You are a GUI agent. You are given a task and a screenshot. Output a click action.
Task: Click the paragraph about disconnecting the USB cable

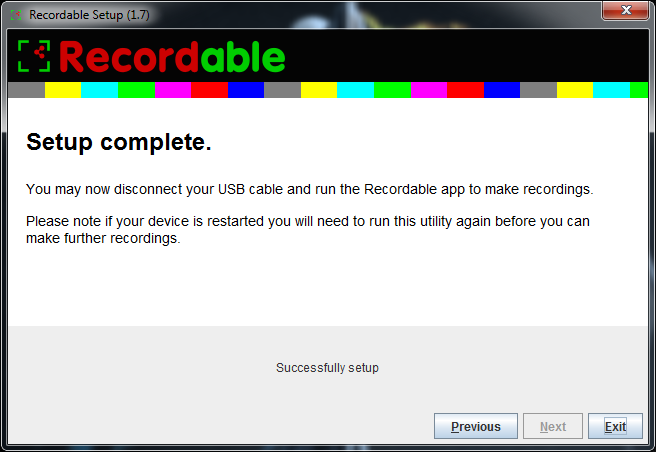(x=310, y=189)
